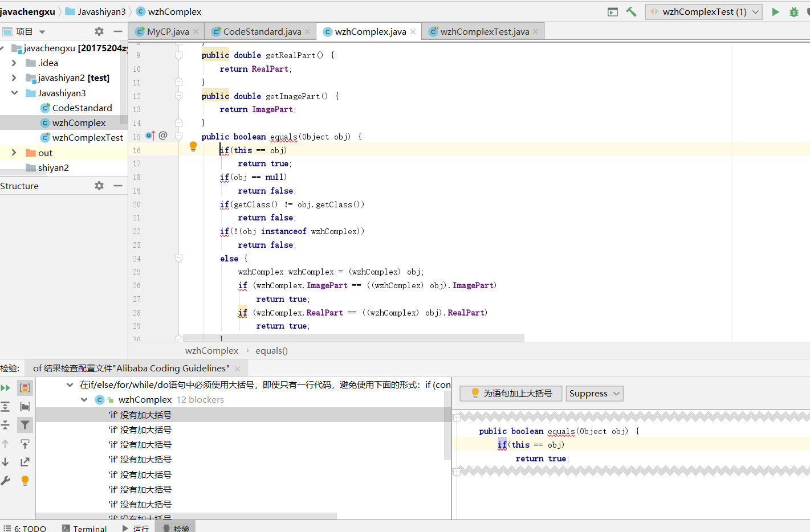Viewport: 810px width, 532px height.
Task: Open Structure panel settings gear
Action: click(x=99, y=186)
